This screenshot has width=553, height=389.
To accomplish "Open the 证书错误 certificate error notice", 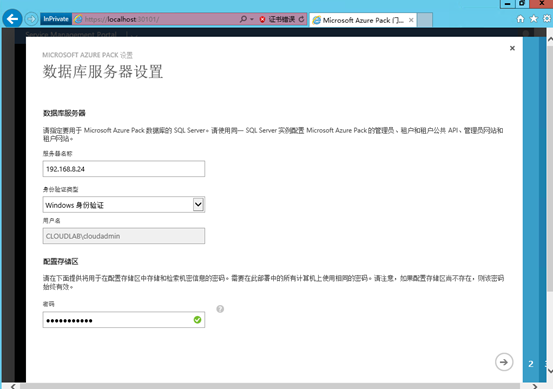I will tap(281, 19).
